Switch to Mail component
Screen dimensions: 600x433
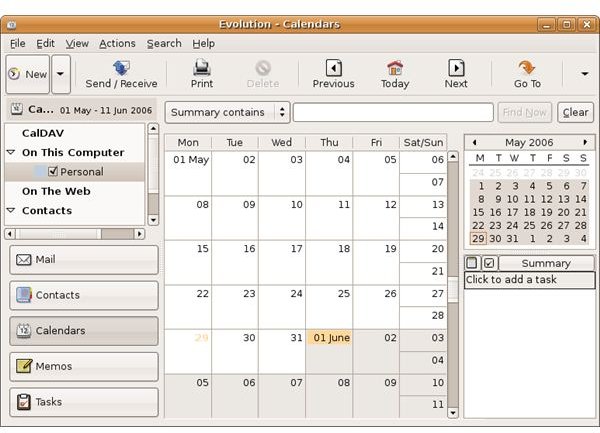point(84,260)
